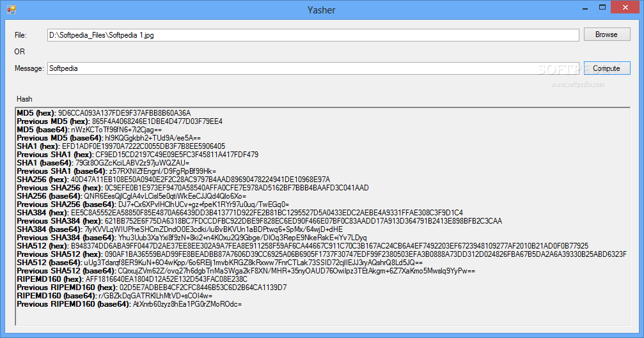Image resolution: width=644 pixels, height=338 pixels.
Task: Click the RIPEMD160 (base64) hash line
Action: tap(114, 296)
